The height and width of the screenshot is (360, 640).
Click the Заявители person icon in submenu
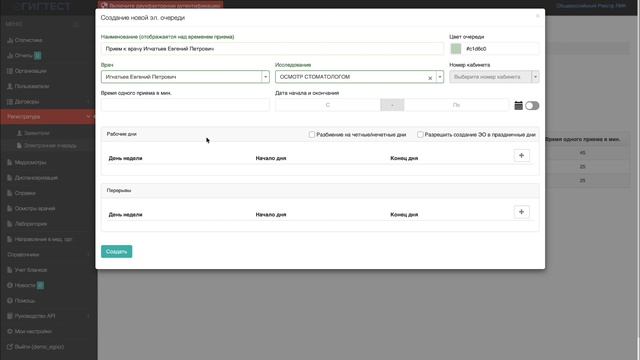click(x=19, y=133)
